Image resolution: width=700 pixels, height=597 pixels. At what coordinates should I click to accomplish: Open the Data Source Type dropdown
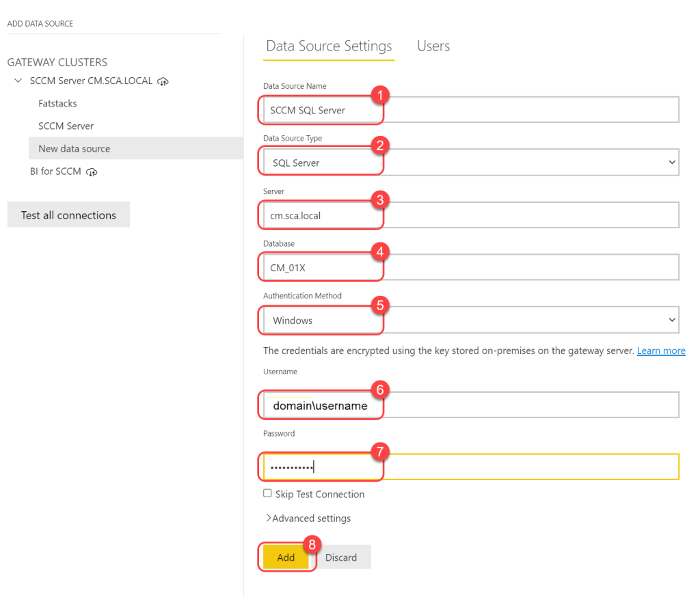[x=470, y=163]
